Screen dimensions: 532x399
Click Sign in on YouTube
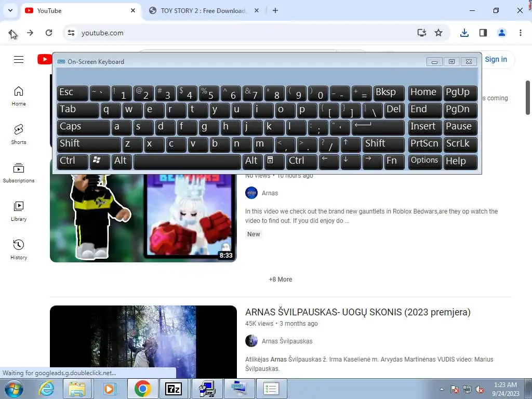(496, 59)
